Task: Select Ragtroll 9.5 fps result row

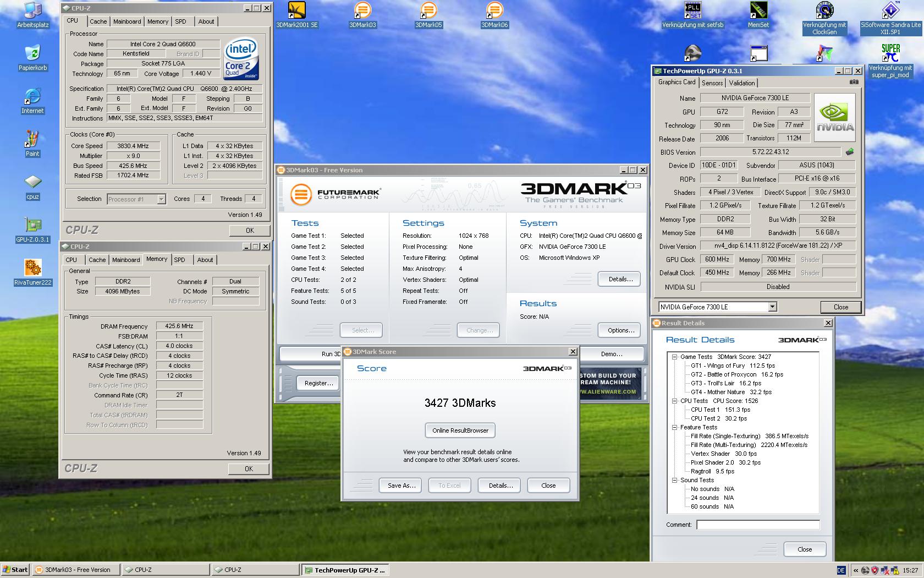Action: tap(712, 471)
